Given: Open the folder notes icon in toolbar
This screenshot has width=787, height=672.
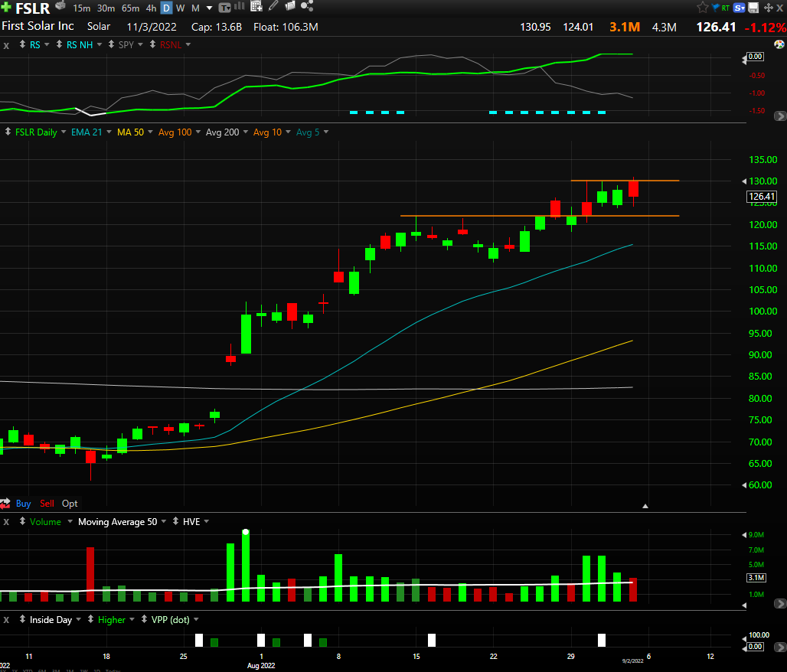Looking at the screenshot, I should 289,6.
